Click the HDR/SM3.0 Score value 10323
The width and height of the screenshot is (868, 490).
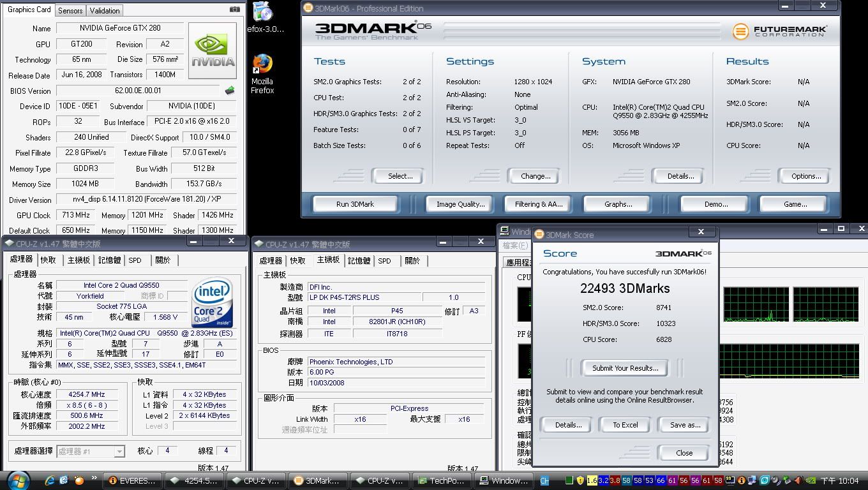coord(665,323)
